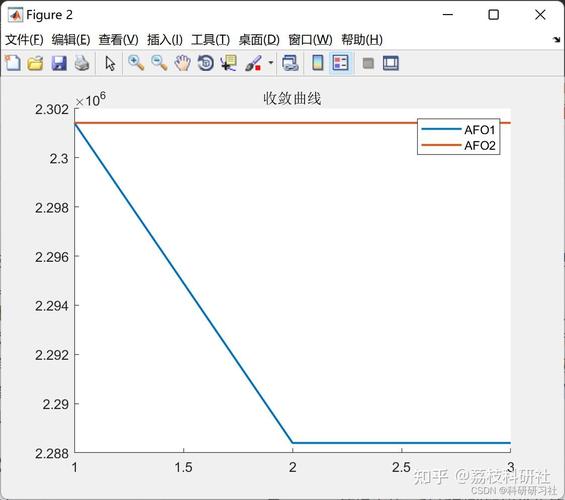Maximize the Figure 2 window
This screenshot has height=500, width=565.
click(494, 14)
